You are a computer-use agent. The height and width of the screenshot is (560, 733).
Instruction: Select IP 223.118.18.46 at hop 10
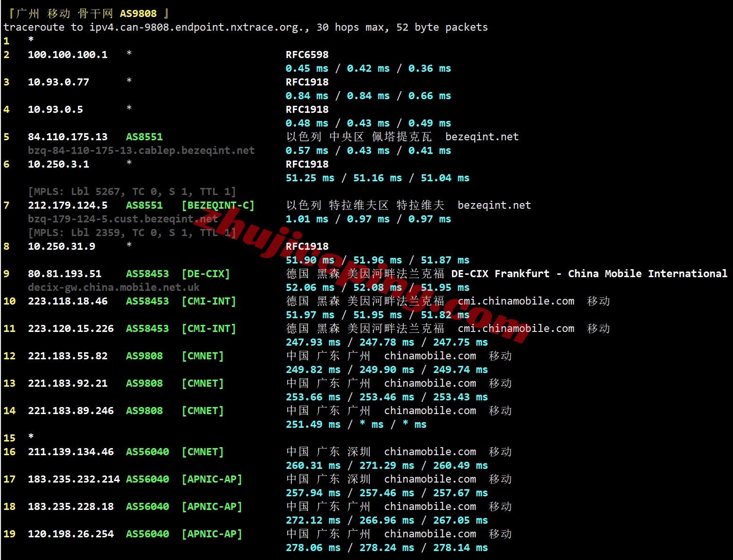tap(68, 301)
